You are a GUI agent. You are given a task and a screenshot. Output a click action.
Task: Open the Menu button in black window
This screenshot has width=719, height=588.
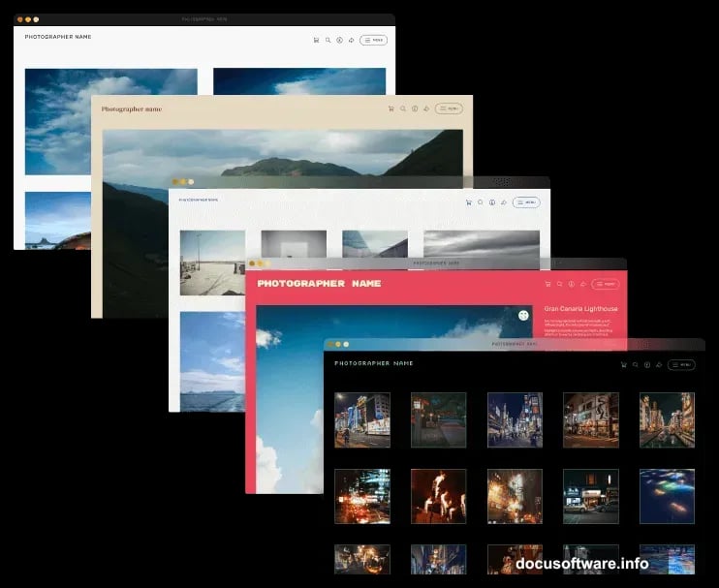(681, 365)
